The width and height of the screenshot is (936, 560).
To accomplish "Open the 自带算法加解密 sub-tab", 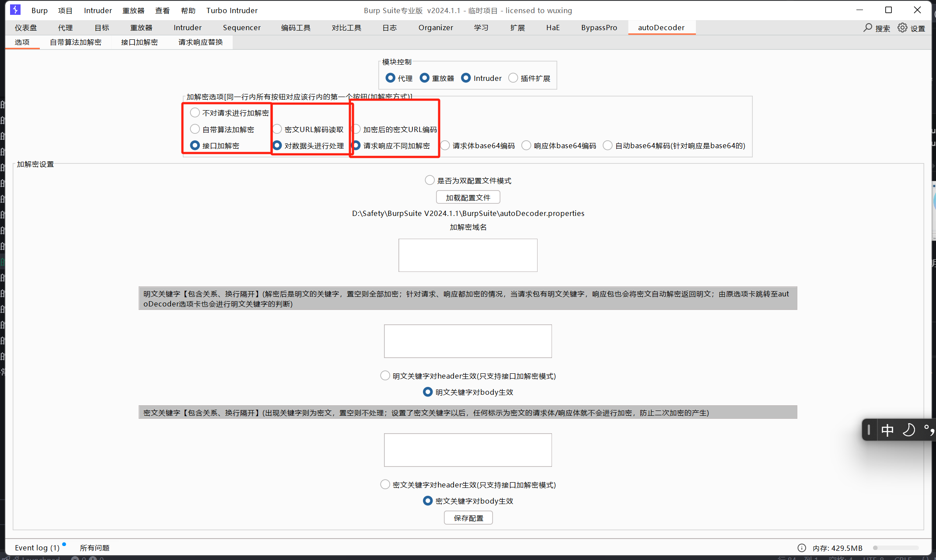I will coord(75,42).
